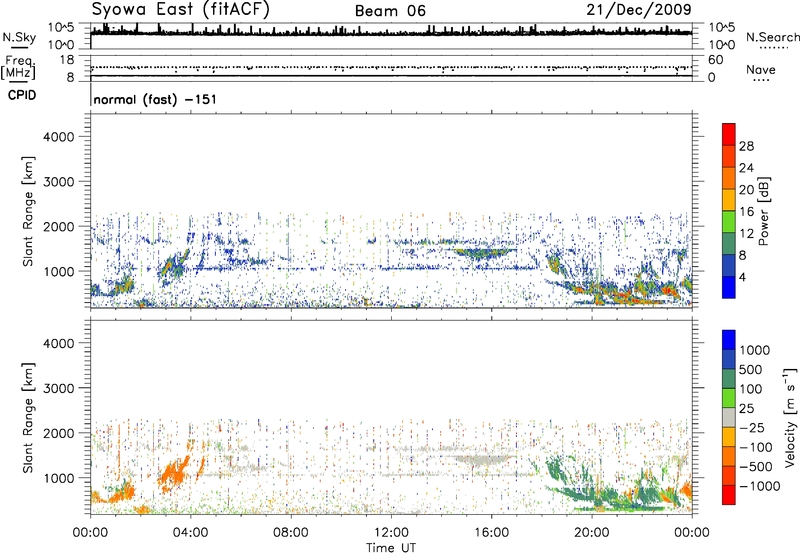Click the bright blue bottom segment of the power colorbar
Image resolution: width=800 pixels, height=554 pixels.
[x=729, y=287]
